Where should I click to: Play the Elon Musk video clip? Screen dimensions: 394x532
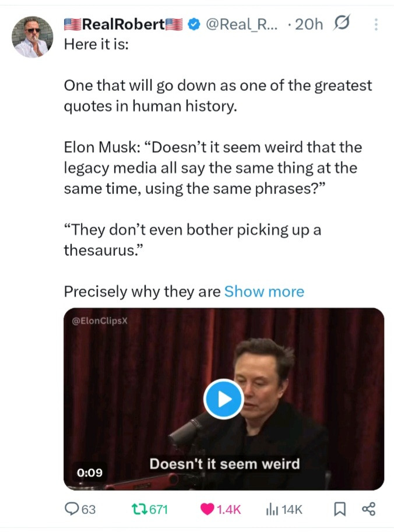pyautogui.click(x=223, y=399)
